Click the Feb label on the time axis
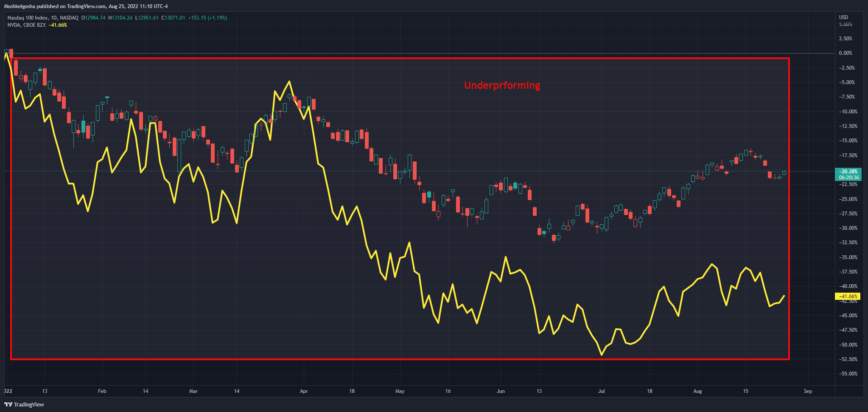The width and height of the screenshot is (868, 412). (102, 391)
